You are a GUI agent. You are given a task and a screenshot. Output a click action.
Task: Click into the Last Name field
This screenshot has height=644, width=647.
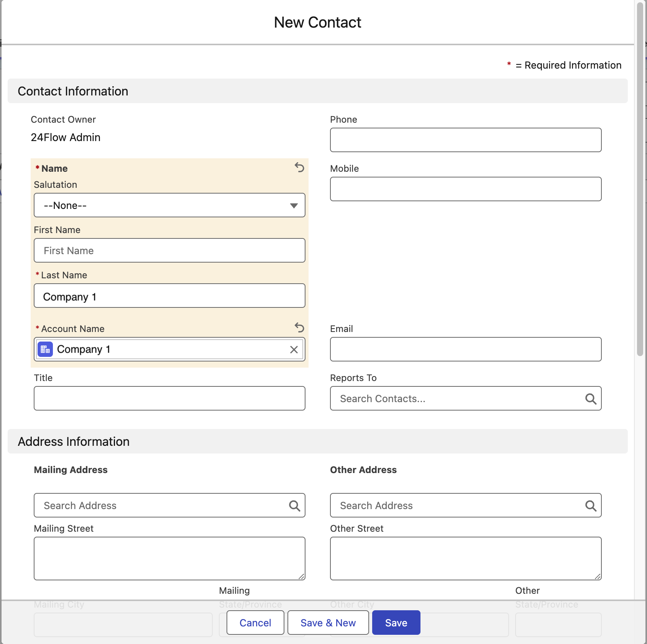[169, 296]
